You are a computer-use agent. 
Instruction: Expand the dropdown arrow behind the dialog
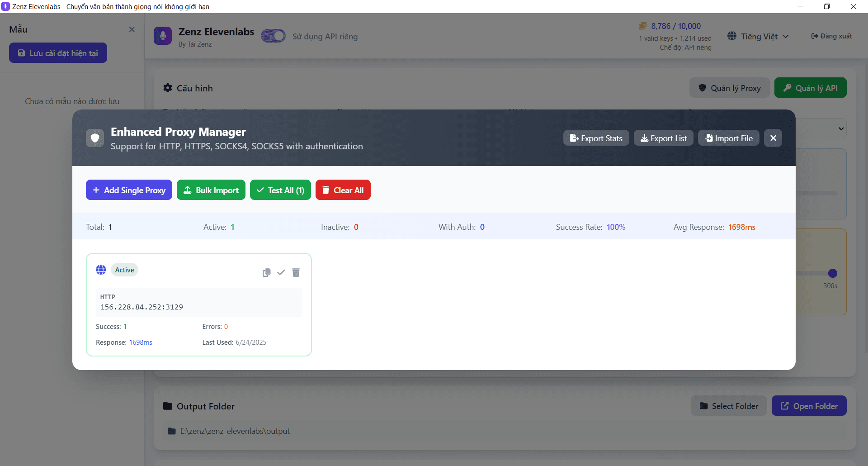(x=841, y=129)
